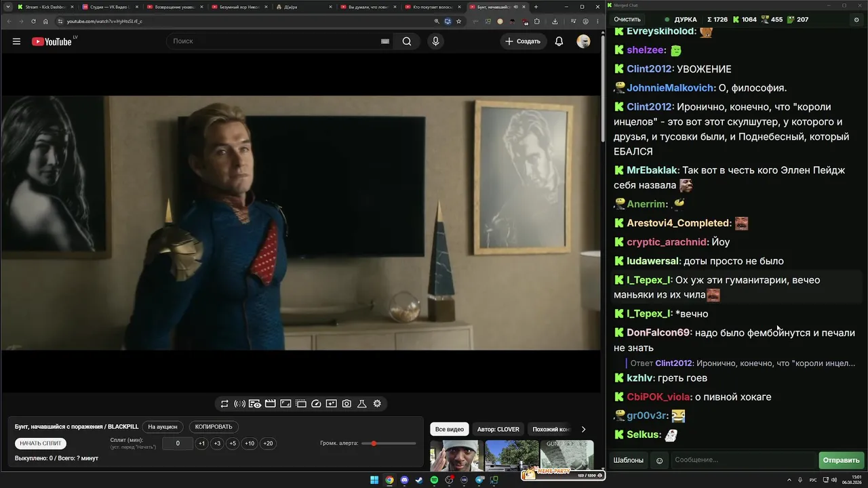This screenshot has width=868, height=488.
Task: Click the YouTube search magnifier button
Action: point(407,41)
